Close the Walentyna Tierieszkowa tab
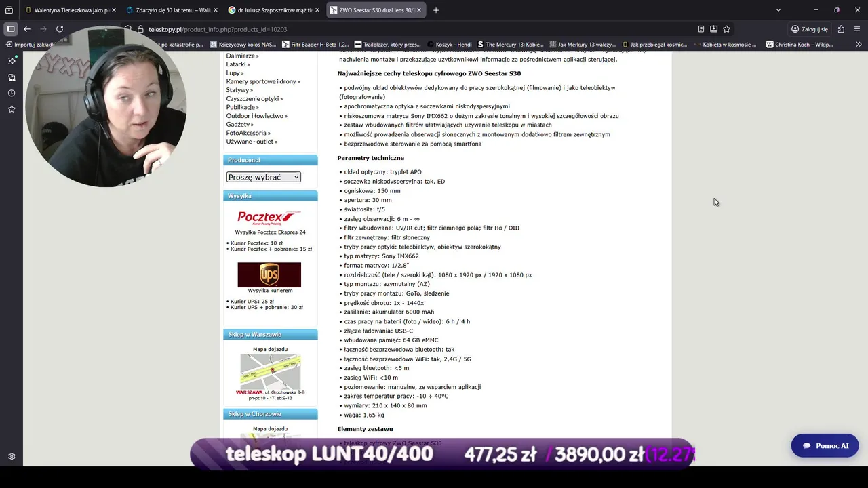 [113, 10]
